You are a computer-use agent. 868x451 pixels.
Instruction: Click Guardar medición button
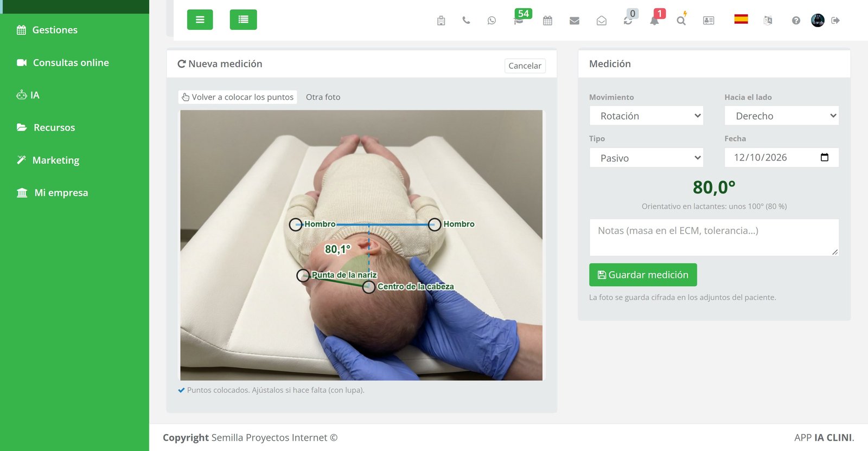point(643,275)
